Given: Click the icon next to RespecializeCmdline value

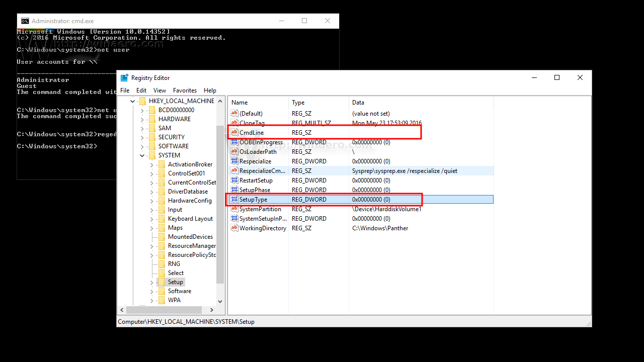Looking at the screenshot, I should point(233,170).
